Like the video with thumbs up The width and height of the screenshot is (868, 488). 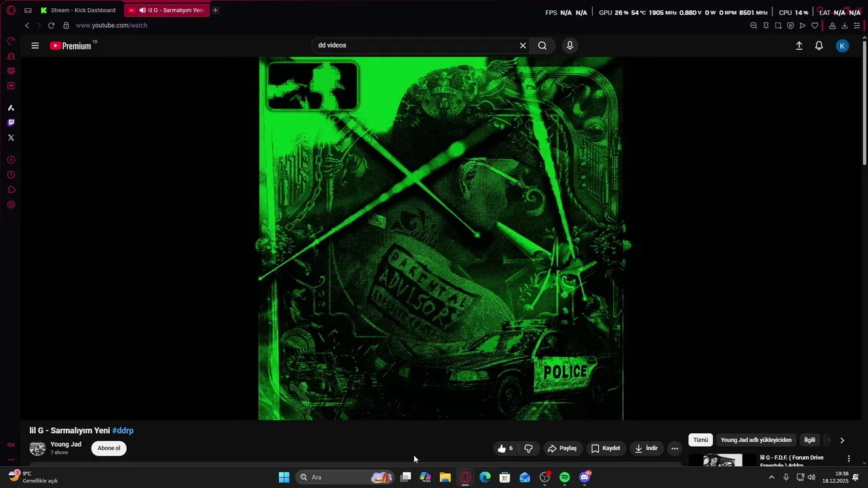[505, 448]
